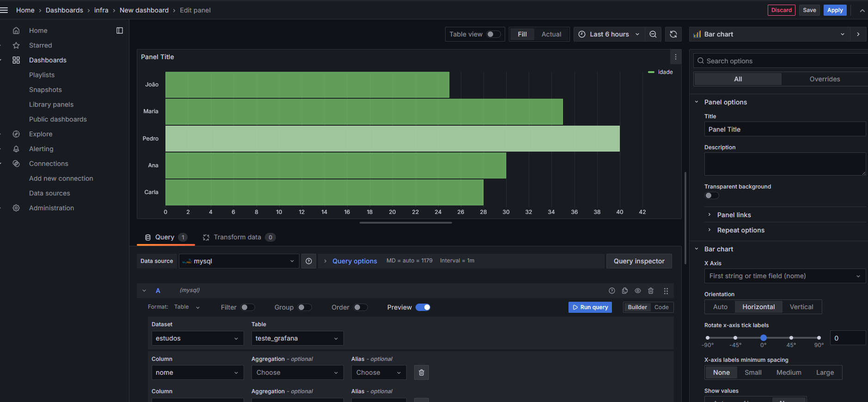Viewport: 868px width, 402px height.
Task: Toggle Table view switch
Action: click(494, 34)
